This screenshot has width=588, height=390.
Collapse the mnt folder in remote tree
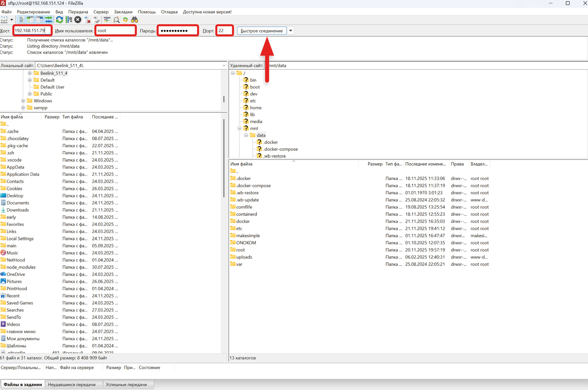coord(240,128)
